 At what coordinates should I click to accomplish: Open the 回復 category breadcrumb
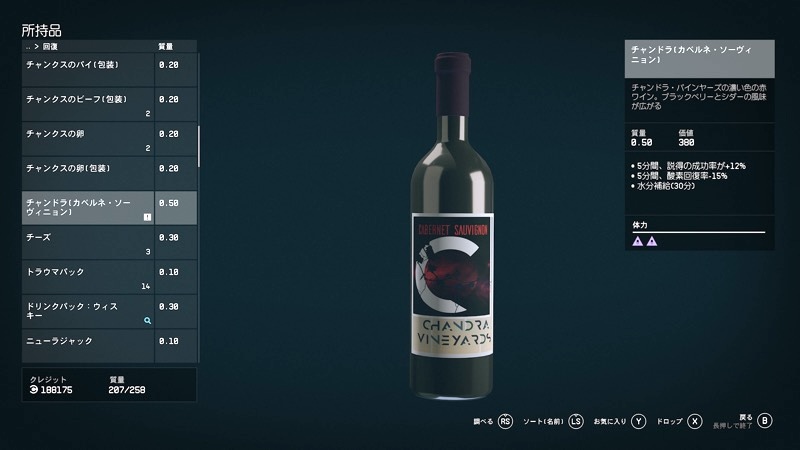click(50, 46)
